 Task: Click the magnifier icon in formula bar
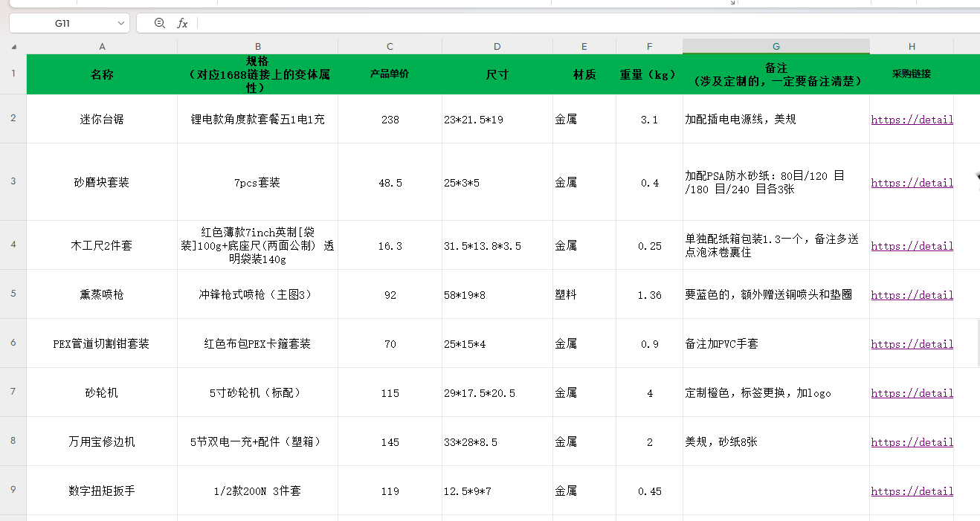pos(159,23)
